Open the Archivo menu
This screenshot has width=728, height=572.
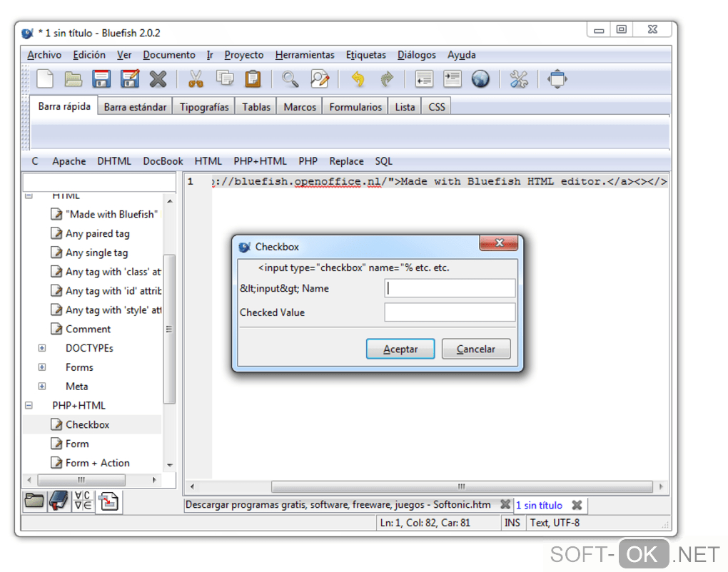coord(44,55)
